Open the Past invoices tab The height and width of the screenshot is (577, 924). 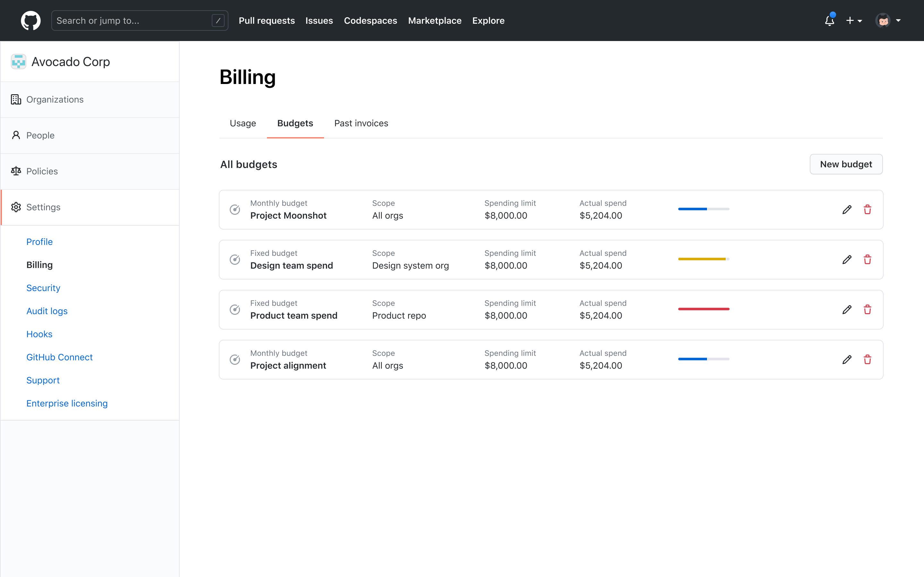coord(361,123)
